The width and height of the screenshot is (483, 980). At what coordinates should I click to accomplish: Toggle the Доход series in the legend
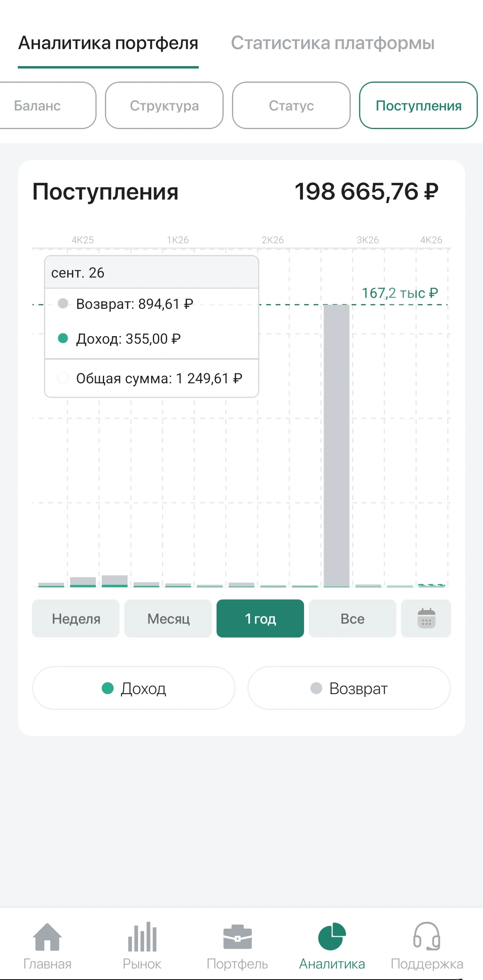click(x=134, y=688)
